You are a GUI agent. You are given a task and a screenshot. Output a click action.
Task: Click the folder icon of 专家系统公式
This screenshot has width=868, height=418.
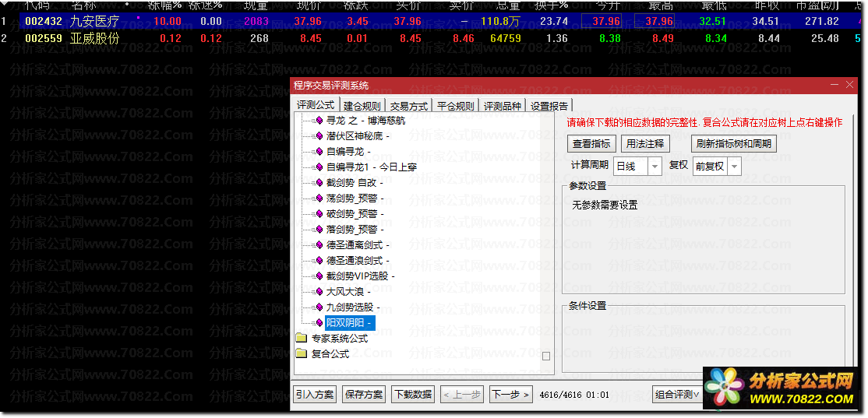pyautogui.click(x=301, y=339)
